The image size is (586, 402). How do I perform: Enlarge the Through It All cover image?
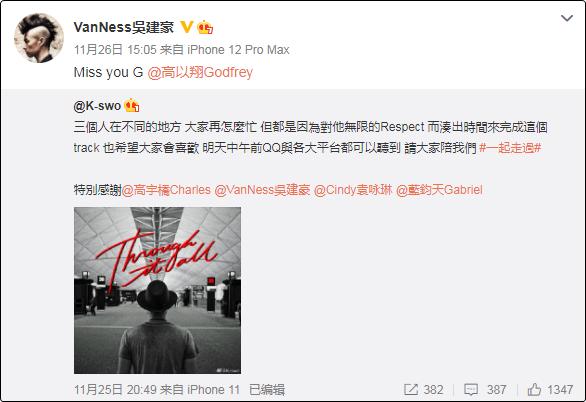157,290
